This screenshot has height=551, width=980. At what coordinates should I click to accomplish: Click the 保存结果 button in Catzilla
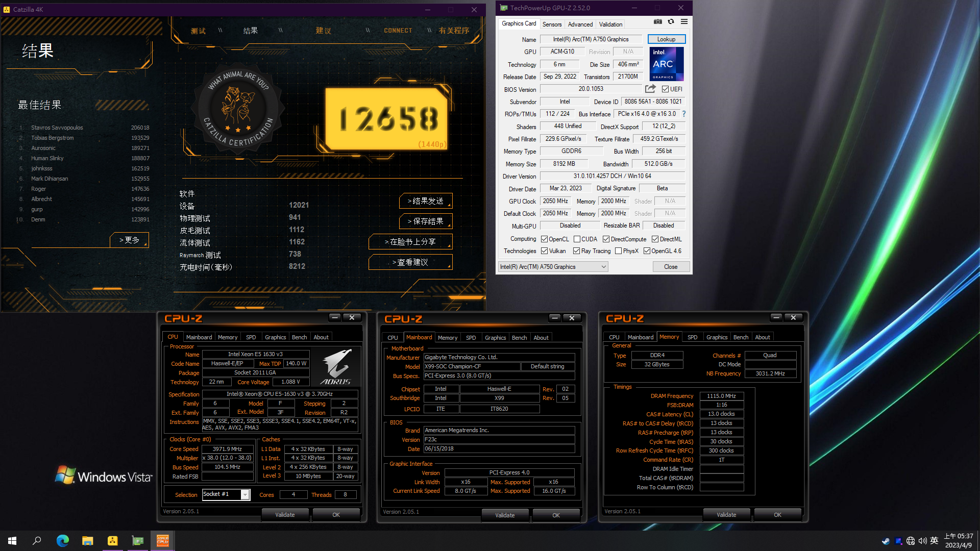pyautogui.click(x=426, y=221)
